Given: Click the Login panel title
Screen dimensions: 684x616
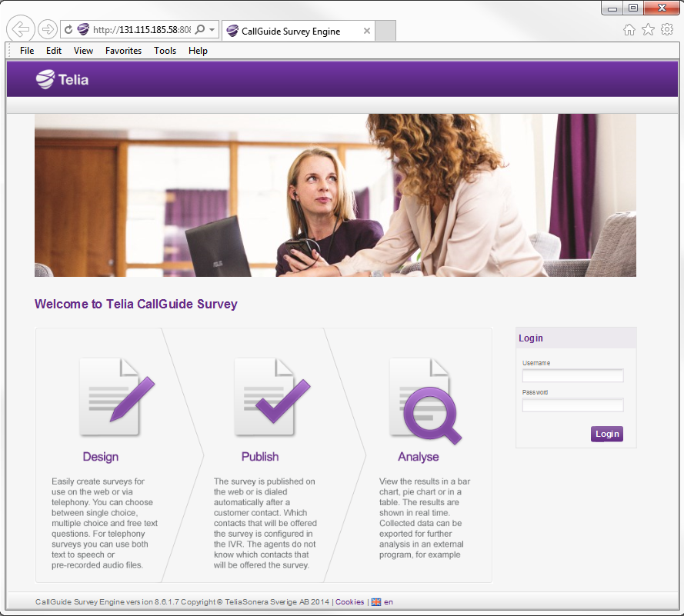Looking at the screenshot, I should coord(530,338).
